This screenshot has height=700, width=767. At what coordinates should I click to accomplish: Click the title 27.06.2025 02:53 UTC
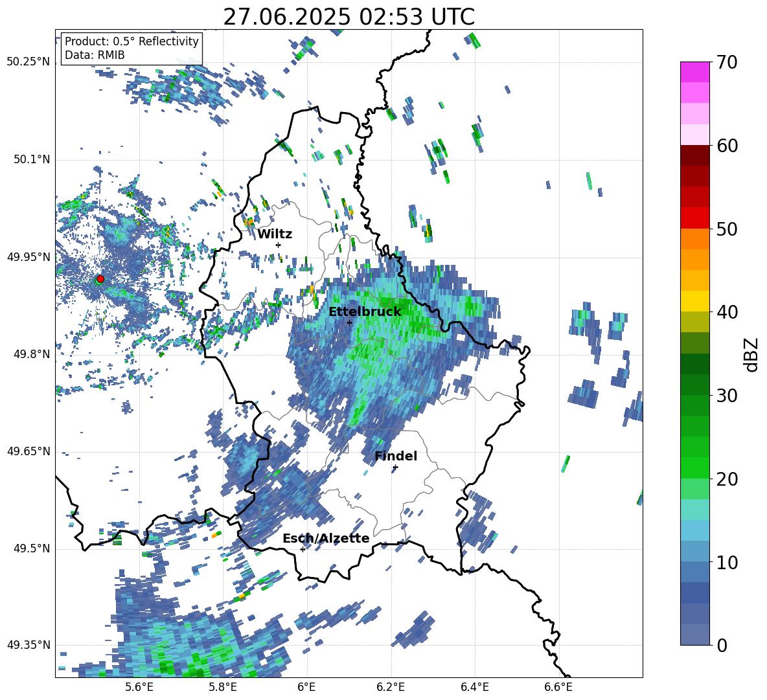coord(349,17)
